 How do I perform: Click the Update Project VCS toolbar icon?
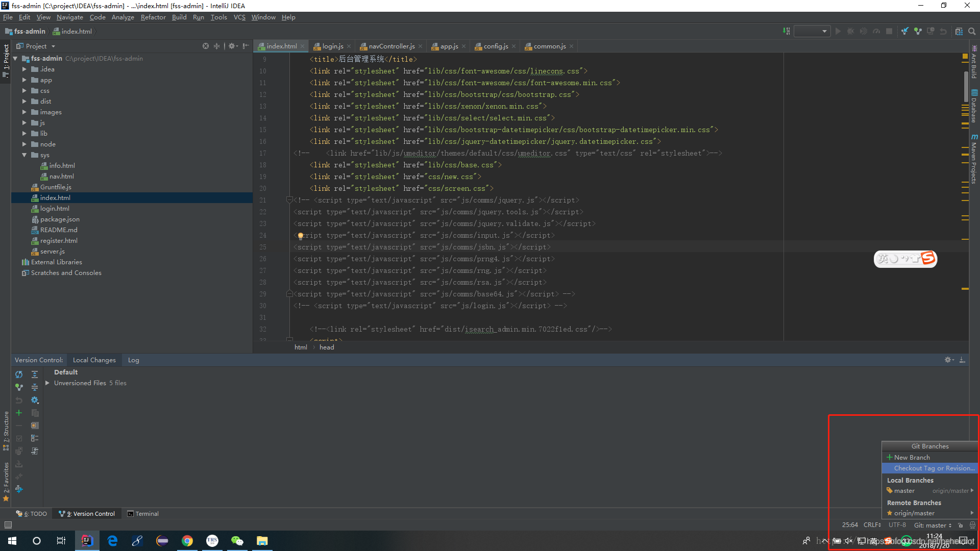(905, 31)
